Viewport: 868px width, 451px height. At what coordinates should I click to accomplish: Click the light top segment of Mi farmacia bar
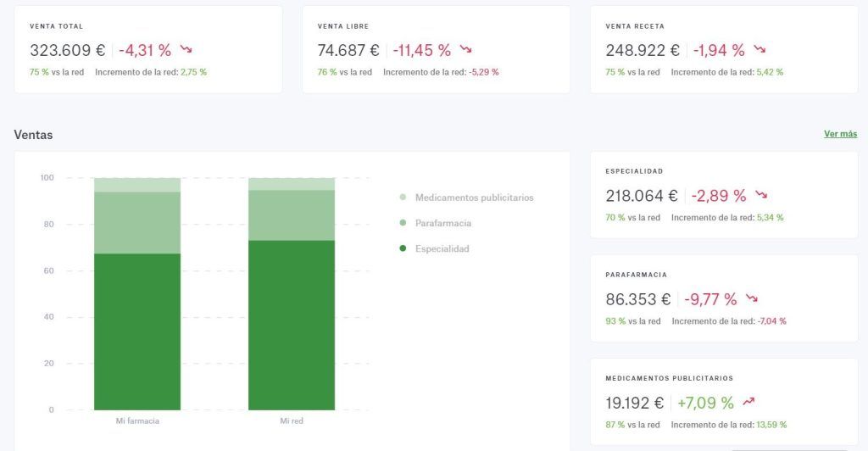[x=137, y=185]
